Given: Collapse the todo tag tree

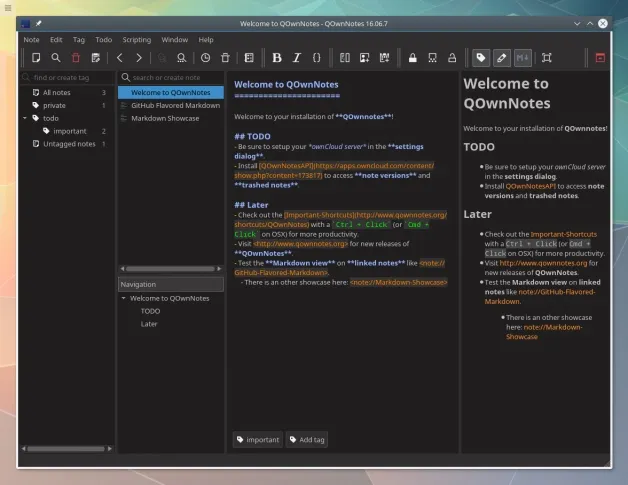Looking at the screenshot, I should click(x=24, y=118).
